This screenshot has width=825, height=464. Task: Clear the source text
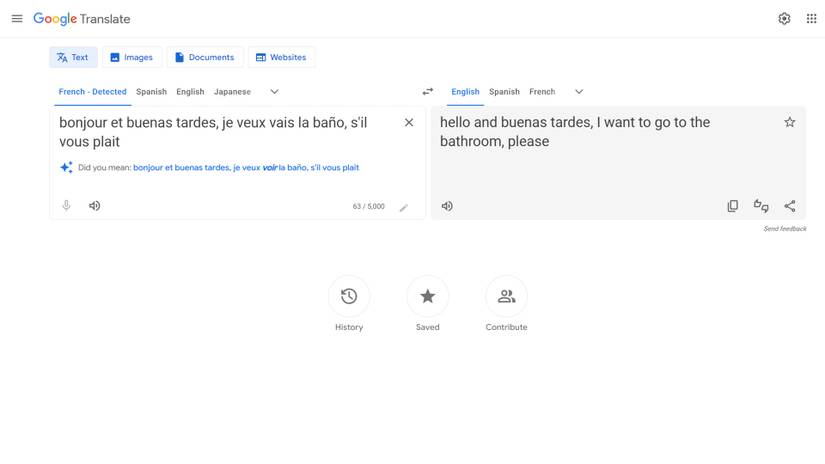pos(409,123)
